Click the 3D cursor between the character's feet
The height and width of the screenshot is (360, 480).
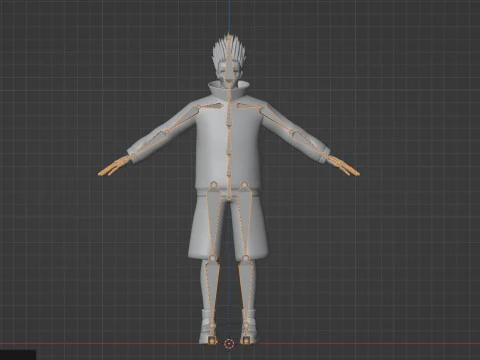pos(229,343)
